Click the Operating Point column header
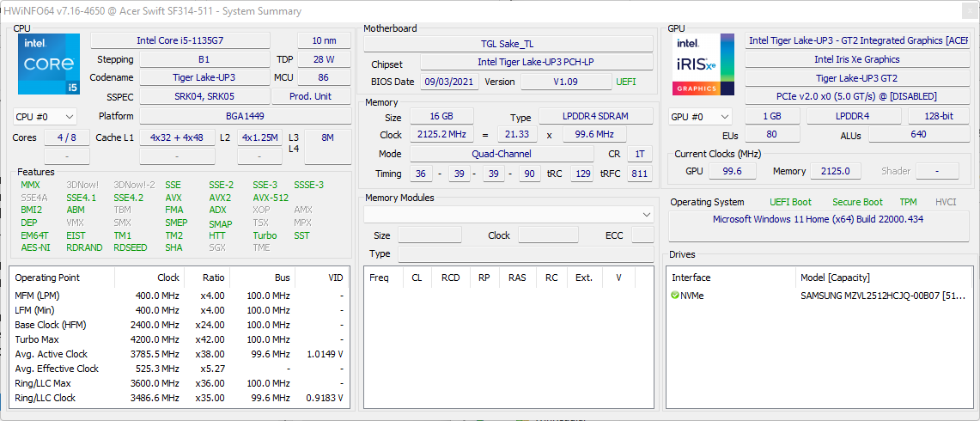The image size is (980, 421). [63, 278]
